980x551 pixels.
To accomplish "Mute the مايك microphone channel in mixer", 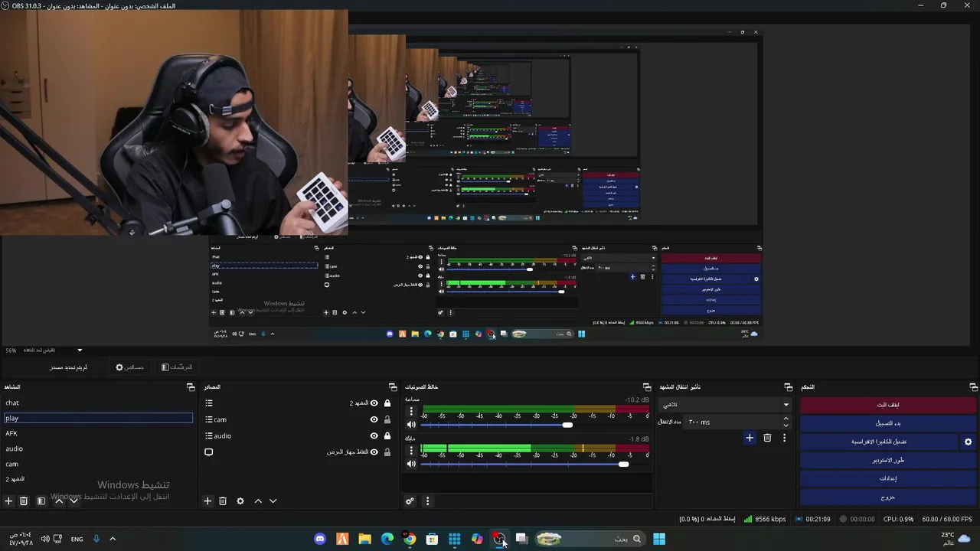I will tap(411, 464).
